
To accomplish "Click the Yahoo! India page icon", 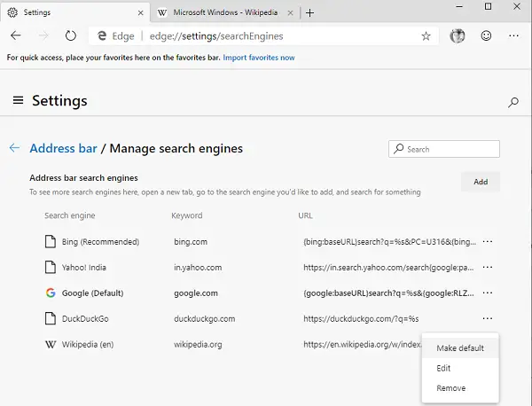I will (x=51, y=268).
